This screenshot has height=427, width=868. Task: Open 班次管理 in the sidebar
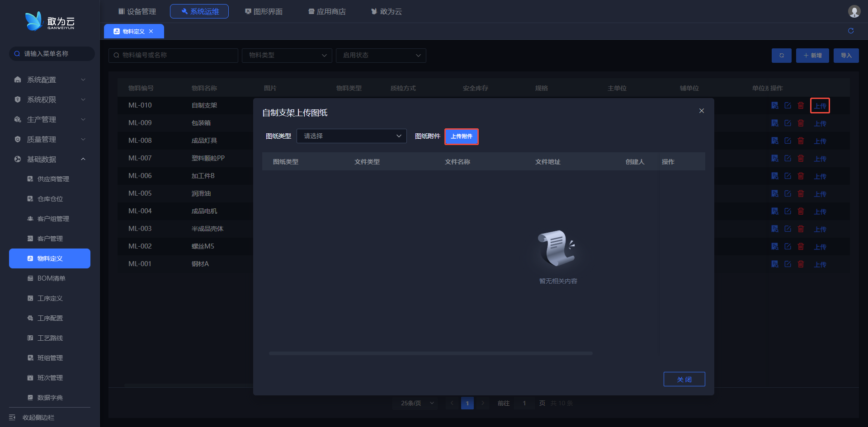pos(50,378)
